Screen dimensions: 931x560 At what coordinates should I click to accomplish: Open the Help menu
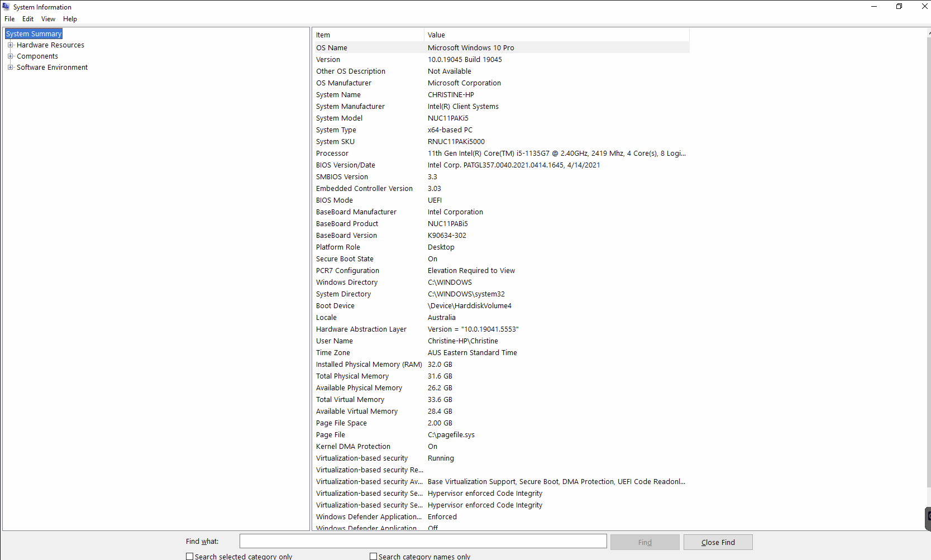[70, 19]
